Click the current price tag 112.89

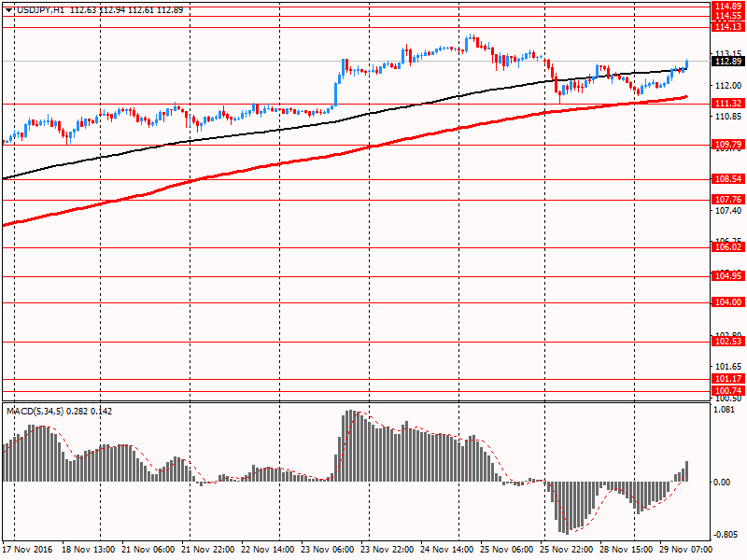[x=728, y=61]
